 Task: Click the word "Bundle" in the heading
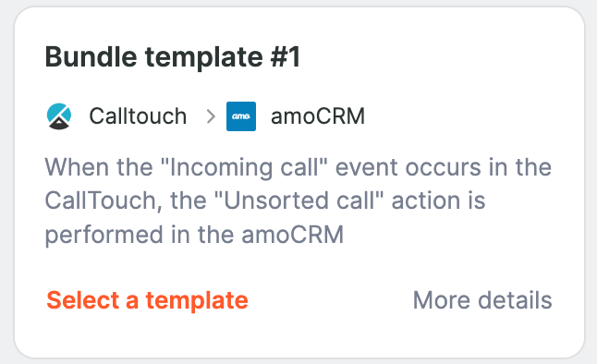coord(91,57)
